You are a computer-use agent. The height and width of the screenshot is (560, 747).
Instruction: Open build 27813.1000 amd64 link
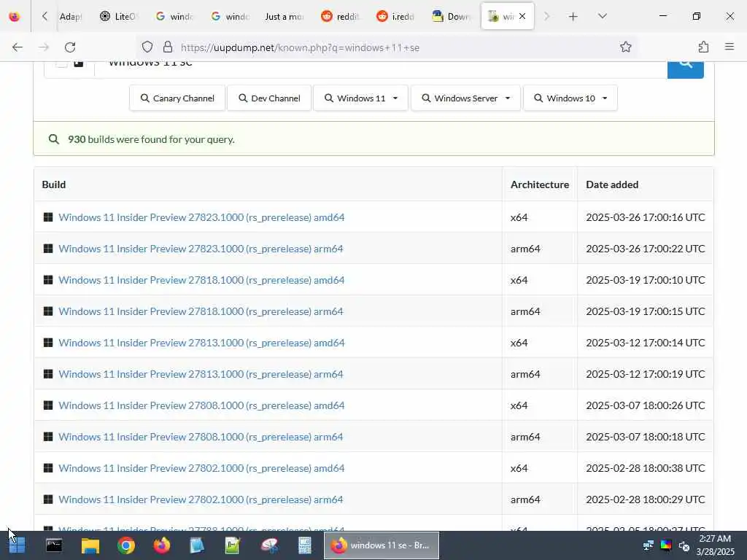click(x=201, y=343)
